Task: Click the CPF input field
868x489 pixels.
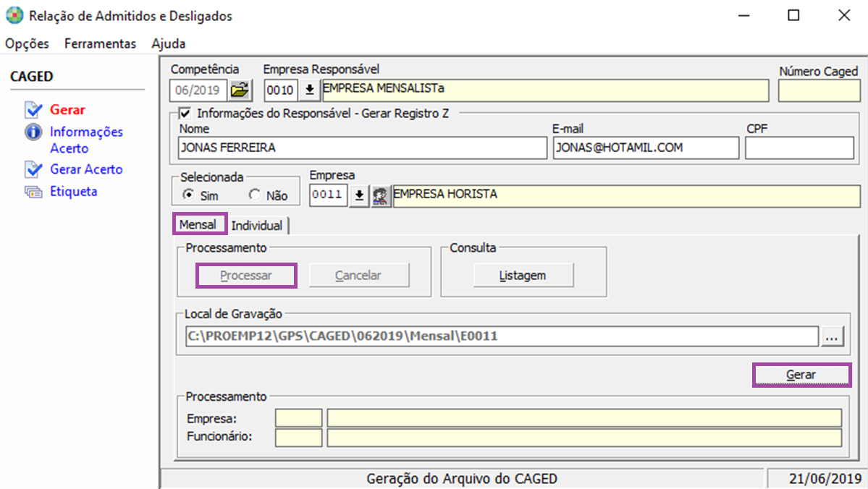Action: [799, 148]
